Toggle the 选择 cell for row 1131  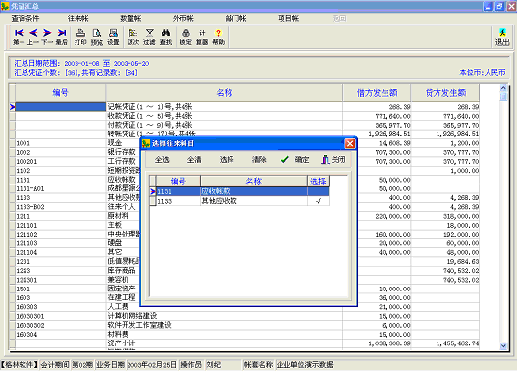coord(318,191)
